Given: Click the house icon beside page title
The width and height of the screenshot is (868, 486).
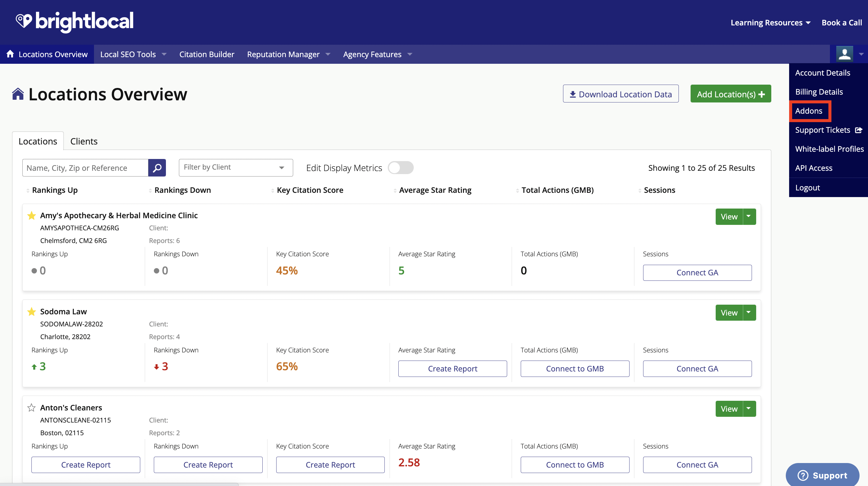Looking at the screenshot, I should coord(18,94).
